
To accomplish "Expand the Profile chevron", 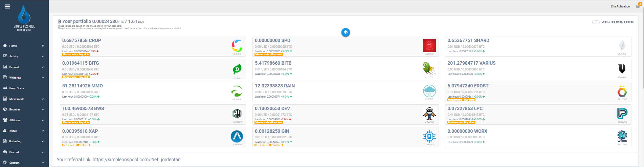I will (x=43, y=131).
